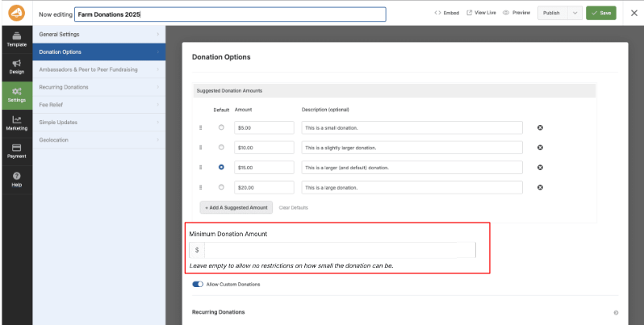The height and width of the screenshot is (325, 644).
Task: Select the $15.00 default radio button
Action: click(x=221, y=167)
